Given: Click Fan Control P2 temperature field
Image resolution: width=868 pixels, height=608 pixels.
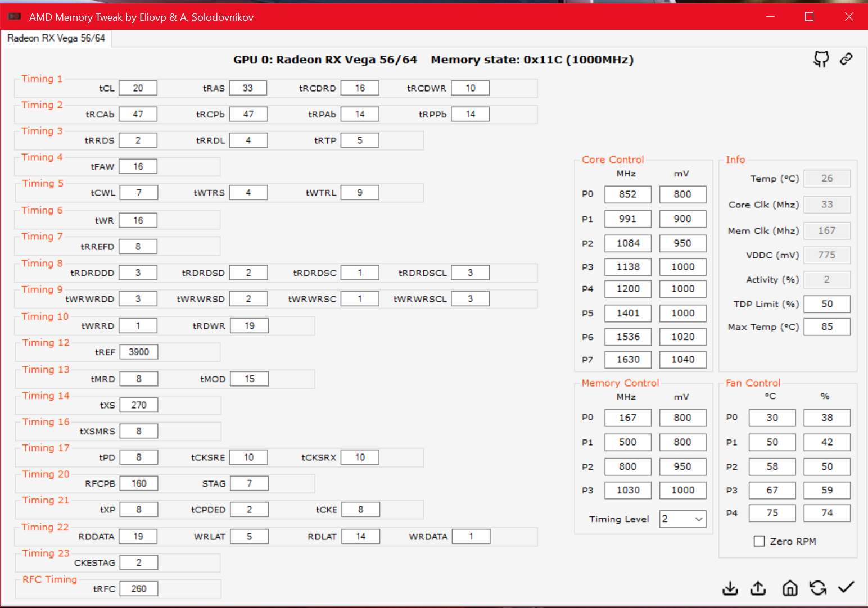Looking at the screenshot, I should (772, 466).
